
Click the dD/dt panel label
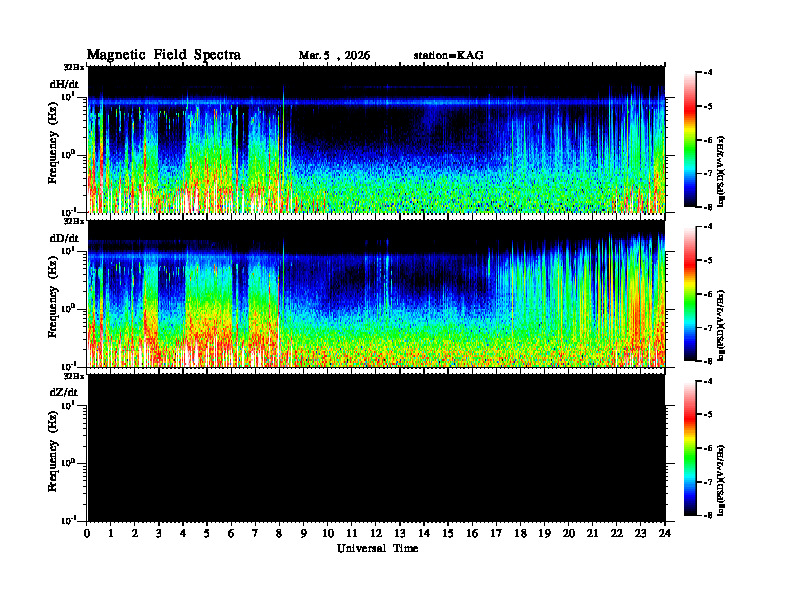coord(64,238)
